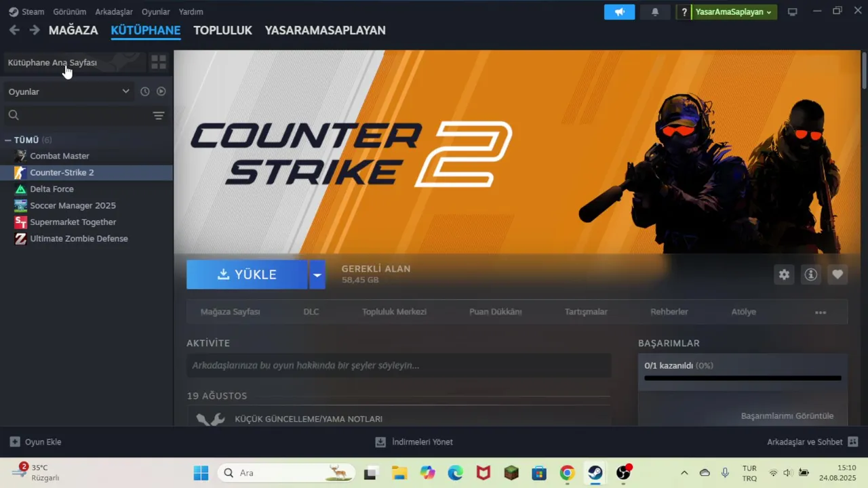
Task: Select Delta Force in the library
Action: click(86, 189)
